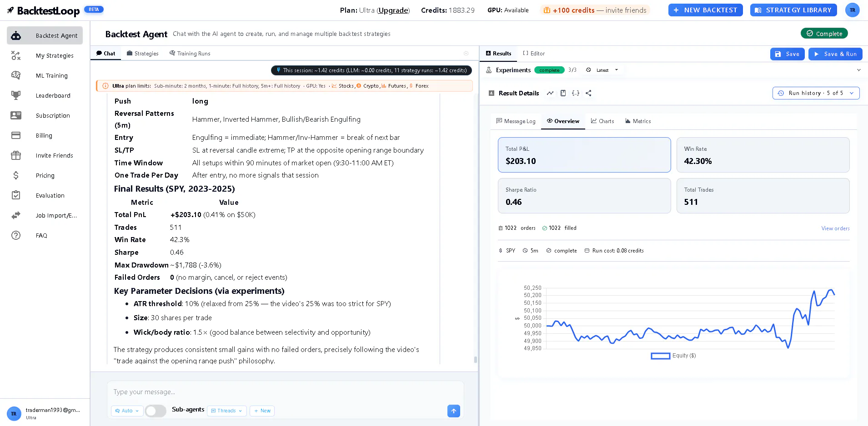Open the Message Log tab
Viewport: 868px width, 426px height.
pos(516,121)
